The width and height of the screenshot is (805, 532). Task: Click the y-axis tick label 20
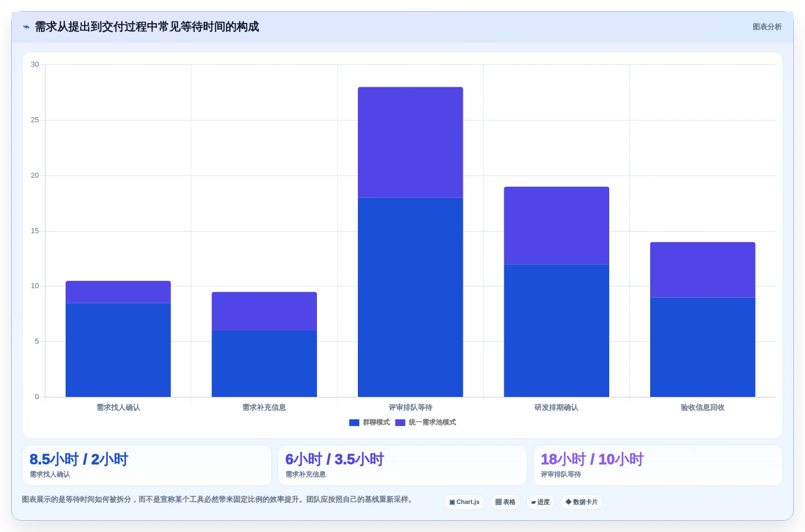tap(35, 175)
